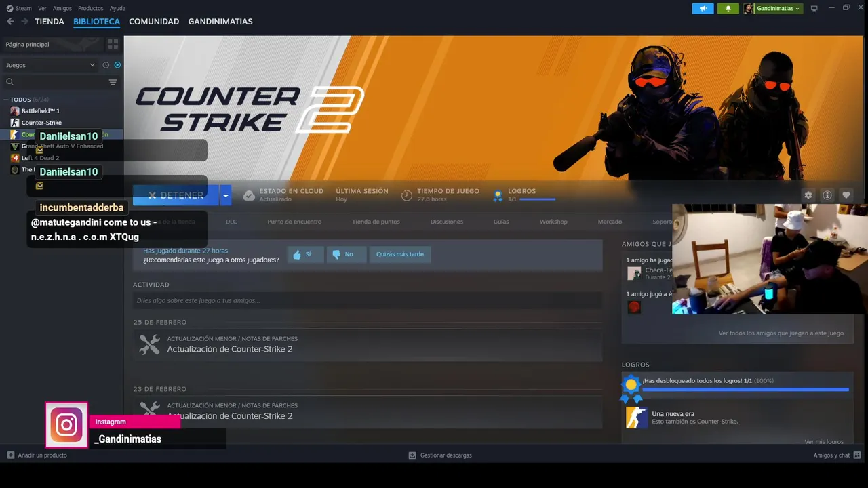Open the GANDINIMATIAS profile section
This screenshot has height=488, width=868.
(x=220, y=22)
